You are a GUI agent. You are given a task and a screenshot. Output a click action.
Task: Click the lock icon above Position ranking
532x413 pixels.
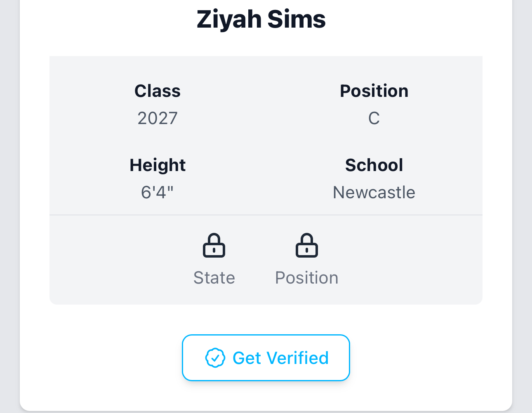click(307, 245)
